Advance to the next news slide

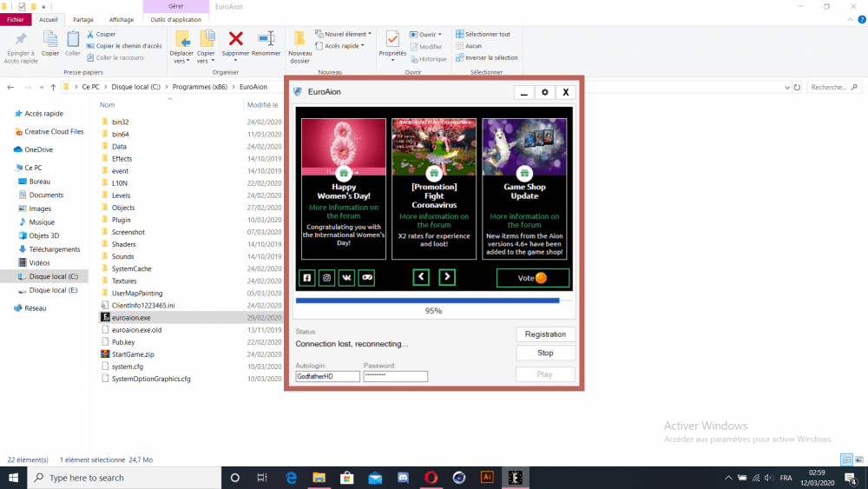click(x=447, y=277)
